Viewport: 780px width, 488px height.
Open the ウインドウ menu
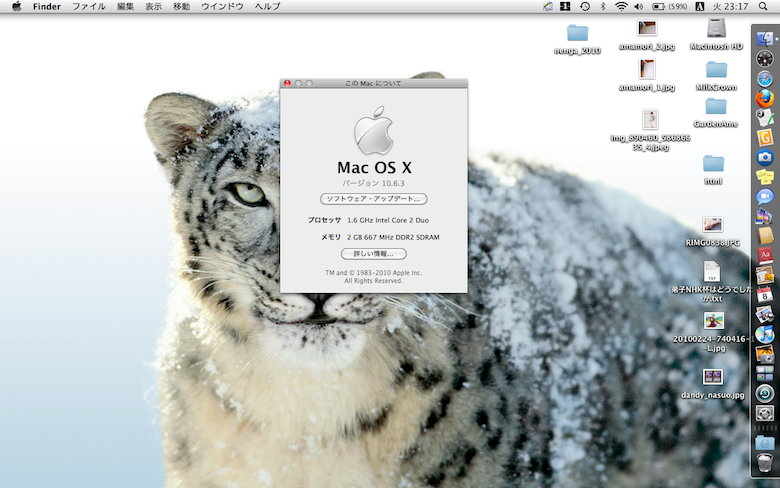(x=222, y=6)
